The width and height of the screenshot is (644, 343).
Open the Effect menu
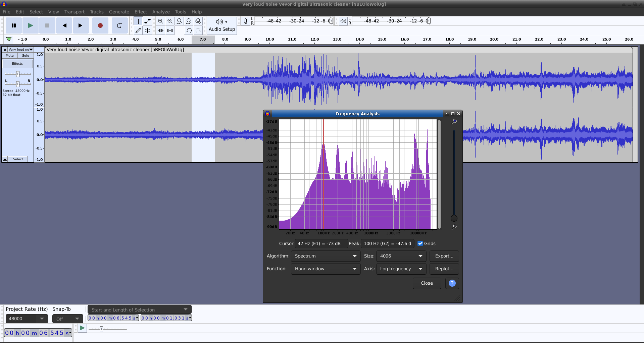141,12
